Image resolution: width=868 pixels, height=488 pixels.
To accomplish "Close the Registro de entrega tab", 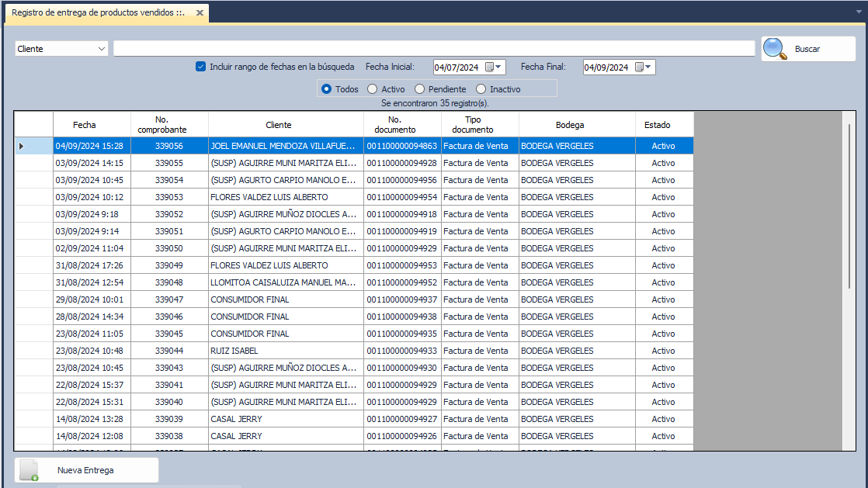I will pyautogui.click(x=200, y=13).
